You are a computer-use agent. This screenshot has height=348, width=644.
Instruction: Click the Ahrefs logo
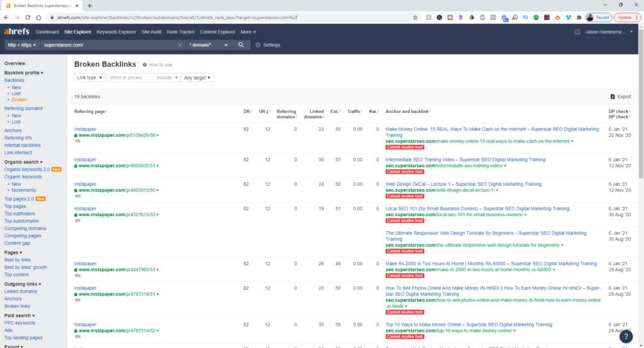tap(17, 31)
